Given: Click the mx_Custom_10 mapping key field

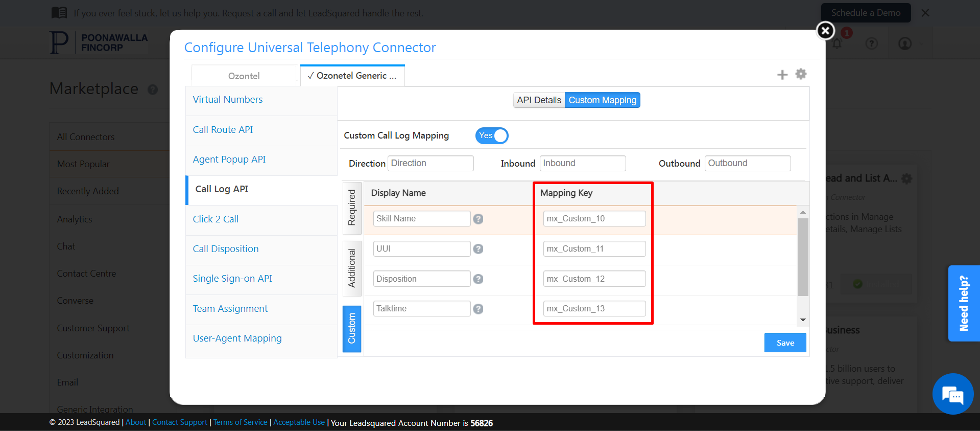Looking at the screenshot, I should (x=594, y=219).
